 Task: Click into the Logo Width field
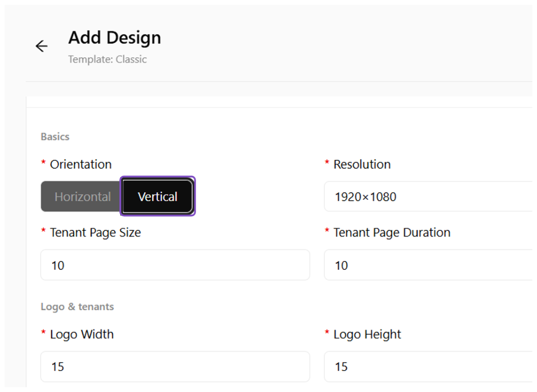click(x=175, y=367)
